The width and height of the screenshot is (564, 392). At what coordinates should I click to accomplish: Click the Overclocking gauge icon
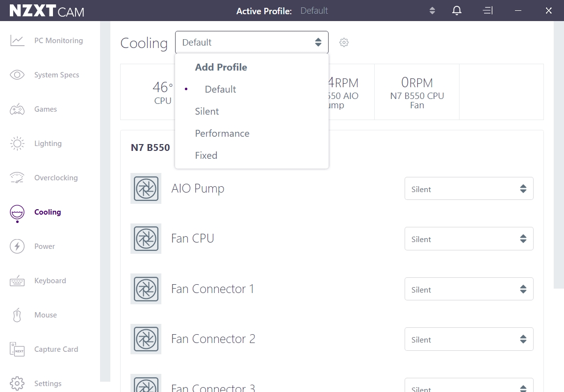17,177
